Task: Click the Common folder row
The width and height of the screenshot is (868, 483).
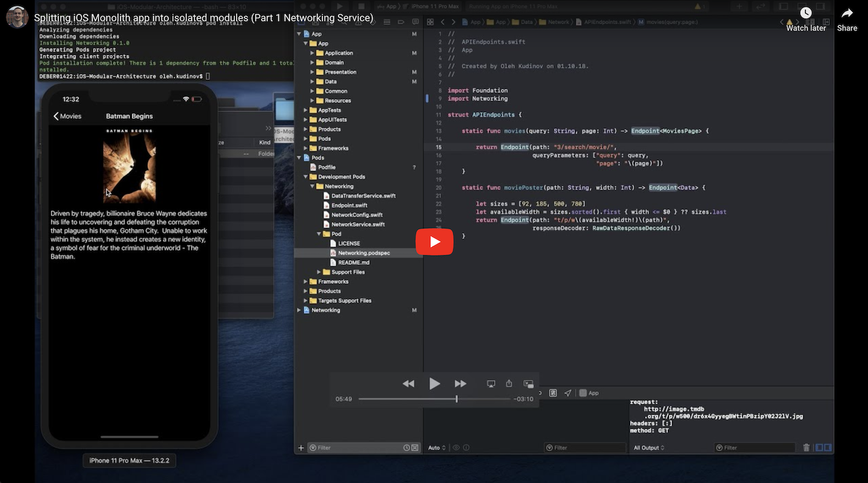Action: tap(358, 91)
